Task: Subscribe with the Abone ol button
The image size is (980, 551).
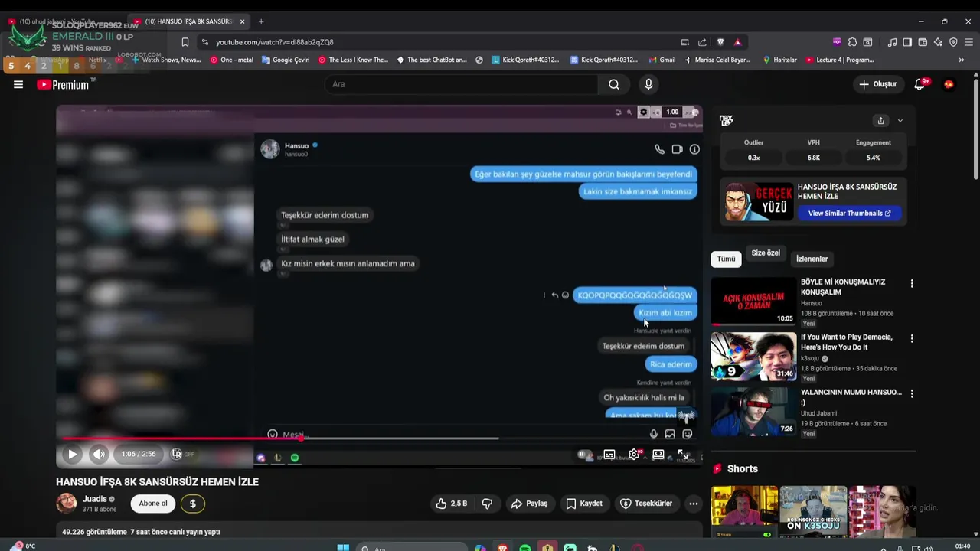Action: [153, 504]
